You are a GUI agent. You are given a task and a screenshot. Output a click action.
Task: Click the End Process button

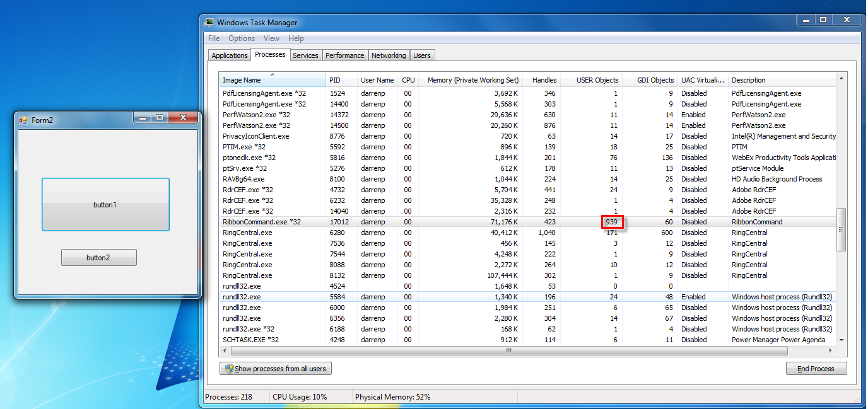pos(816,369)
